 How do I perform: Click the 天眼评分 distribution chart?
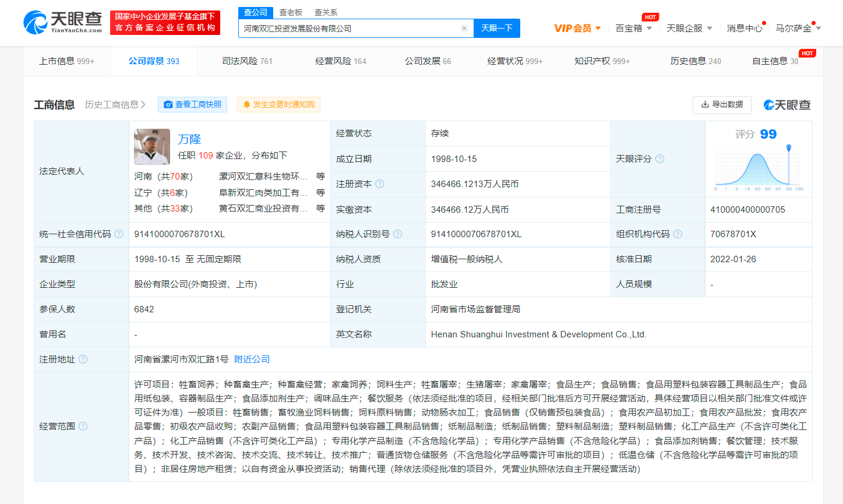coord(759,168)
